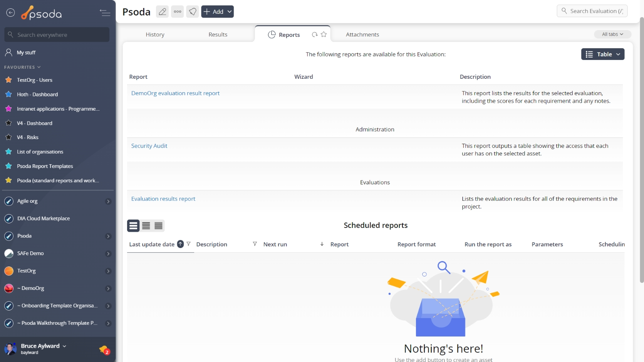This screenshot has width=644, height=362.
Task: Click the star beside List of organisations
Action: tap(8, 152)
